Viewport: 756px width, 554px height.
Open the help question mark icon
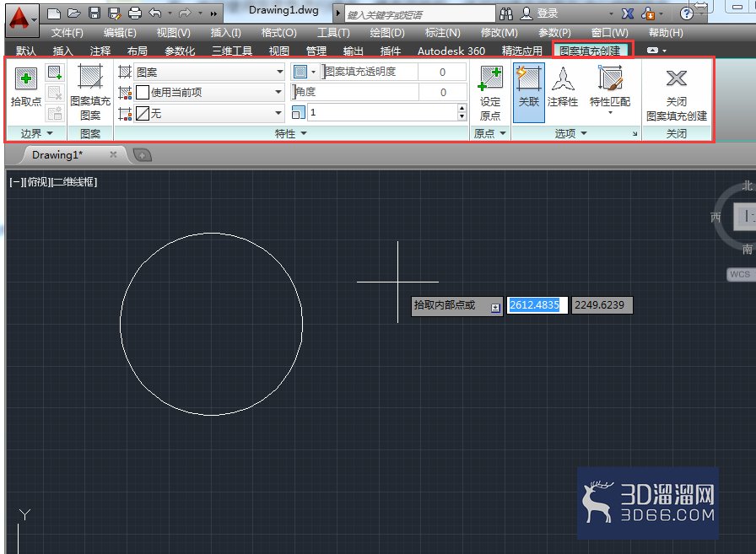click(x=686, y=14)
